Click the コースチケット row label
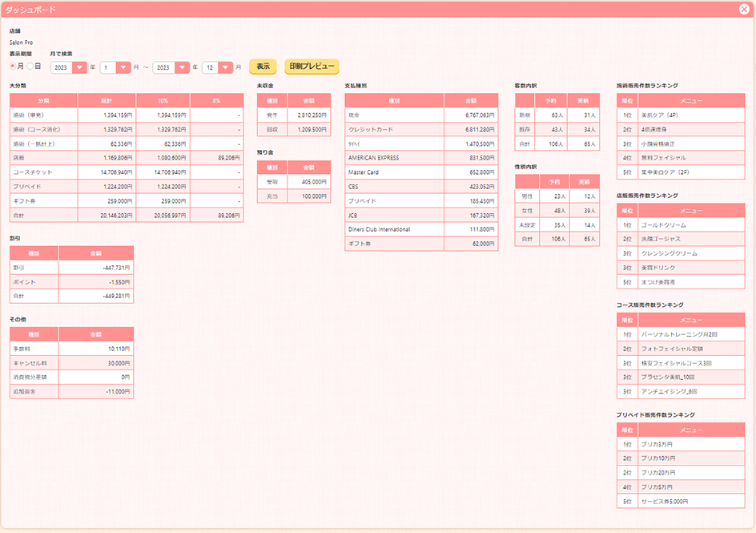 tap(33, 172)
